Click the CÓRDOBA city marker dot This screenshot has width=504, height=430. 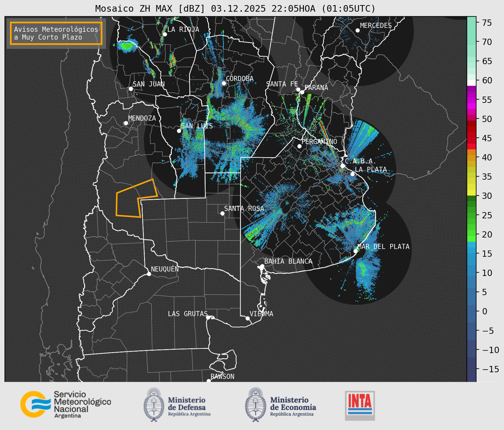tap(224, 83)
